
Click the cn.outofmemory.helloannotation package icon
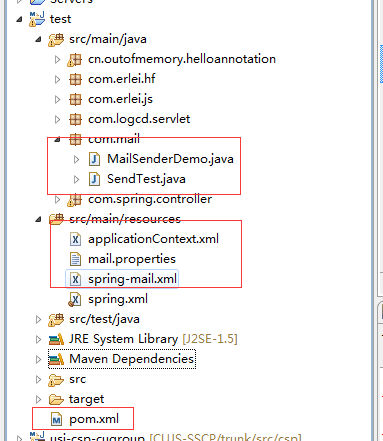coord(75,60)
